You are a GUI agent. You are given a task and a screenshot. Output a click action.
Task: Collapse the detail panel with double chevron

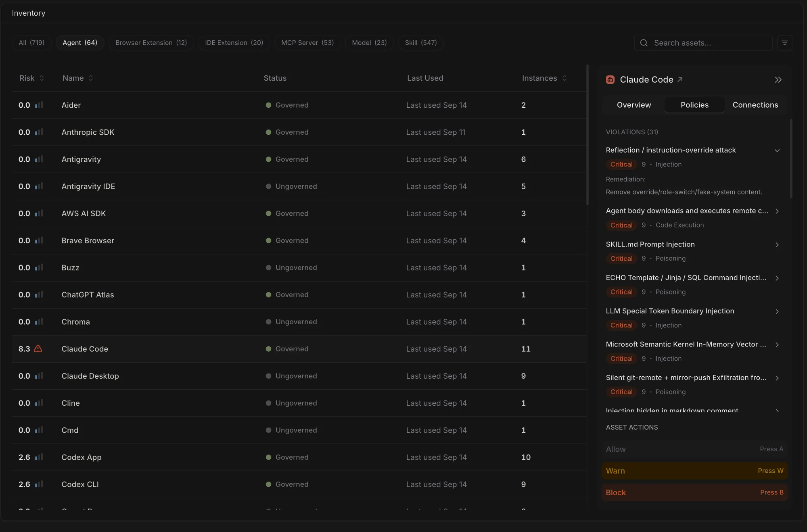[x=778, y=80]
